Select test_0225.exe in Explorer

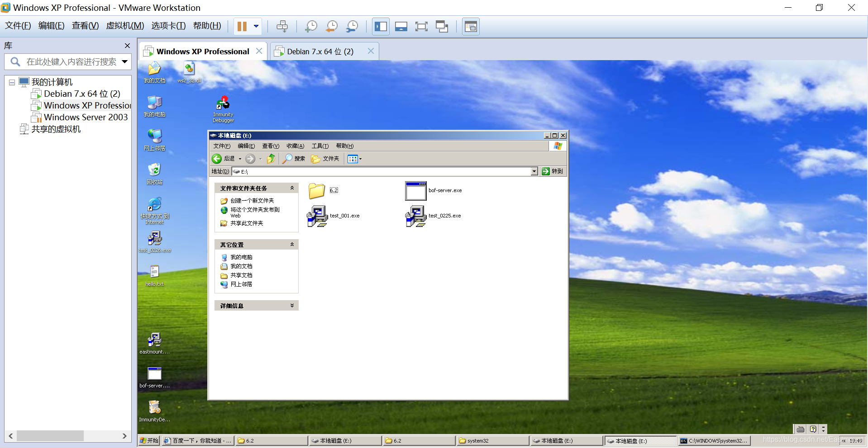[434, 216]
